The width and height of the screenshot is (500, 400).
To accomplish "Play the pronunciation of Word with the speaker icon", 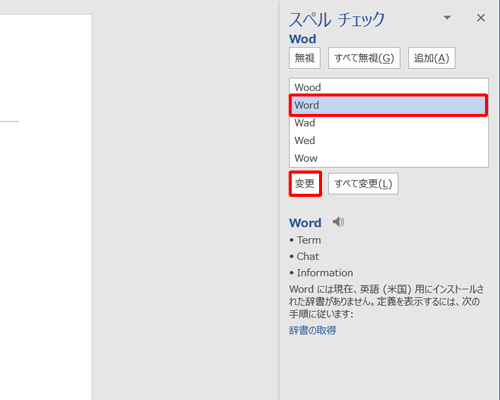I will pos(338,222).
